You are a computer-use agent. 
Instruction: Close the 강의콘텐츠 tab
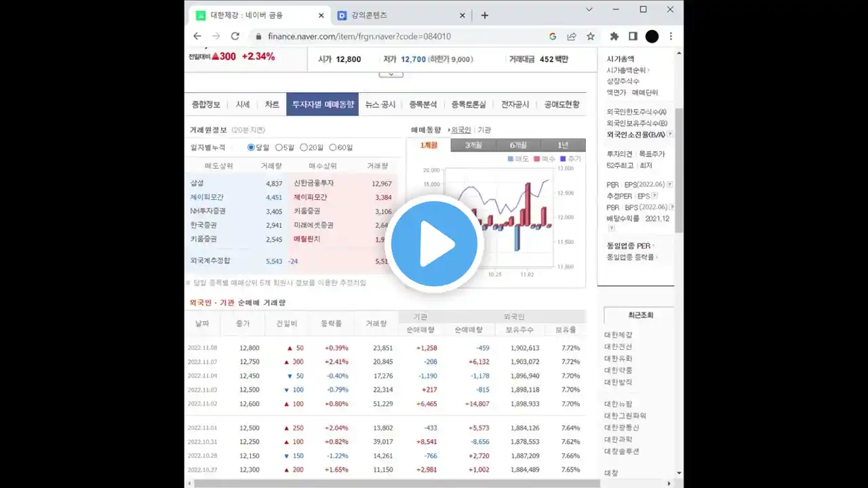[462, 15]
